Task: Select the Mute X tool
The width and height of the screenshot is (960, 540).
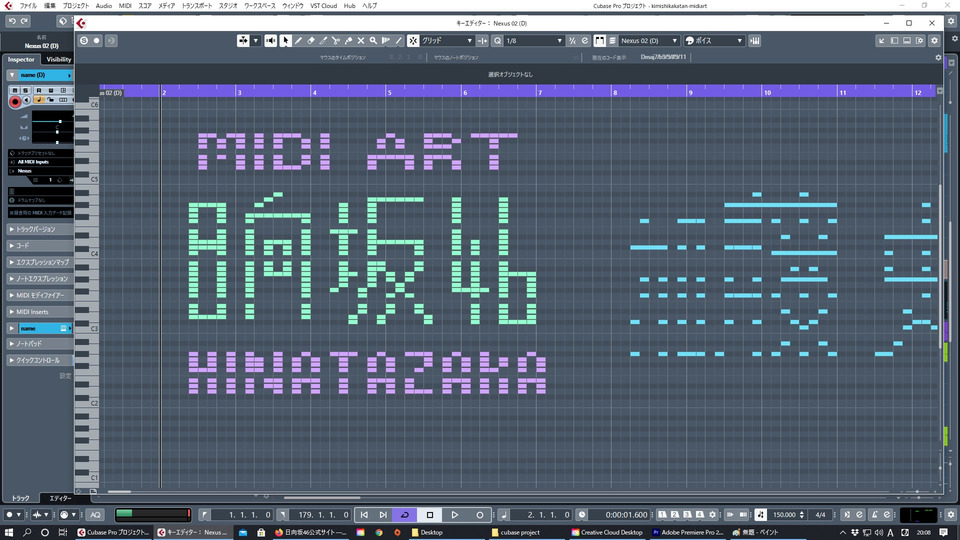Action: coord(361,40)
